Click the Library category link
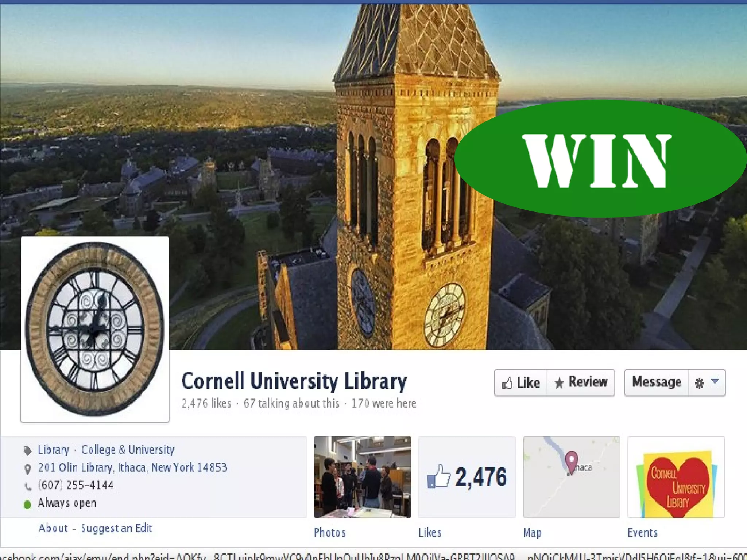This screenshot has width=747, height=560. [54, 450]
